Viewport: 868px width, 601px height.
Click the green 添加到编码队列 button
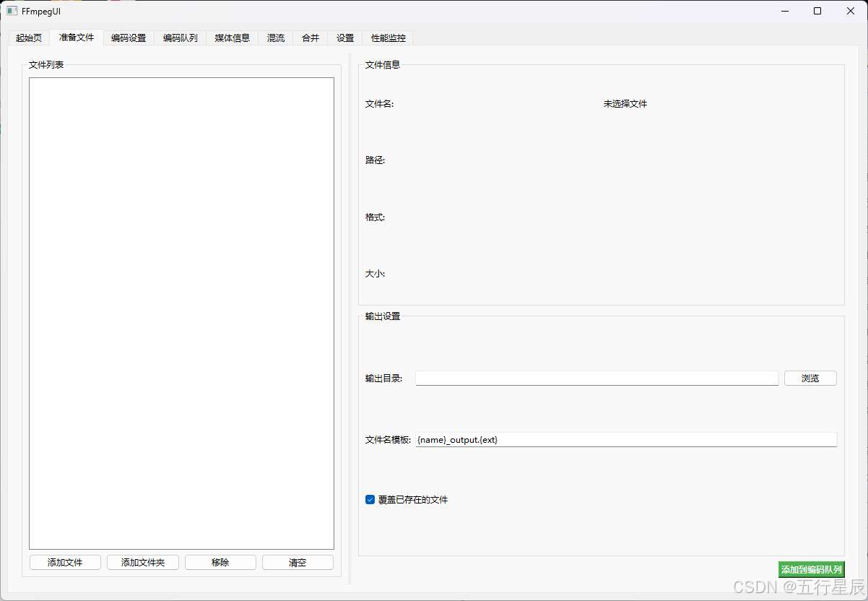click(812, 570)
